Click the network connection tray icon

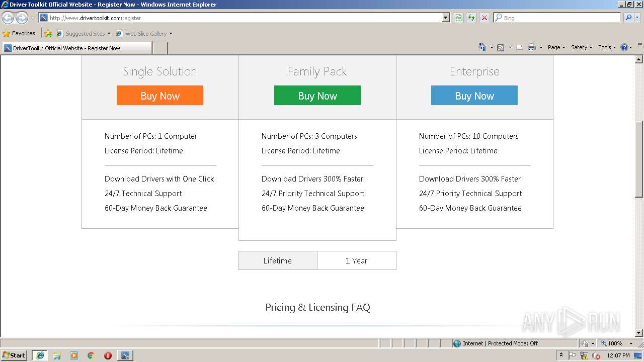click(584, 355)
